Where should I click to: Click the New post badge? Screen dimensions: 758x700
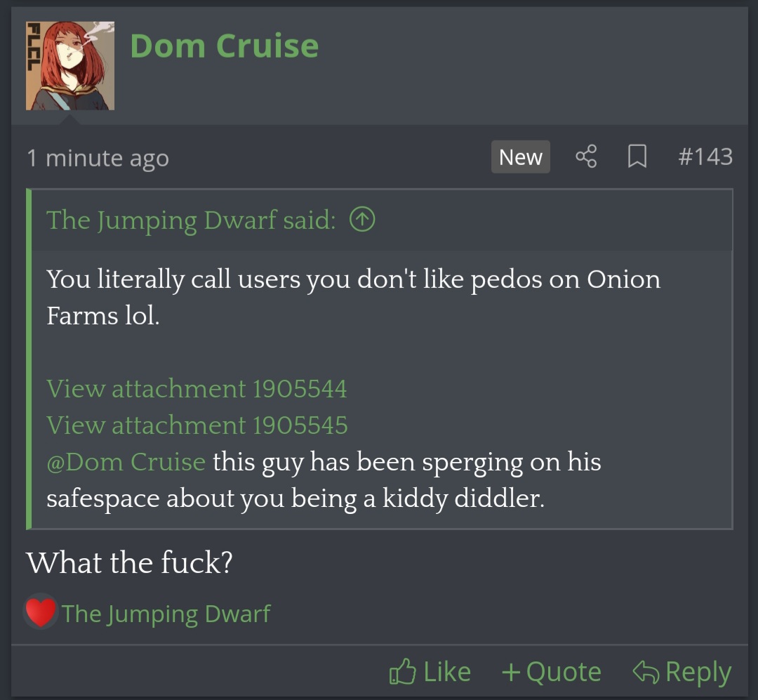[x=520, y=157]
